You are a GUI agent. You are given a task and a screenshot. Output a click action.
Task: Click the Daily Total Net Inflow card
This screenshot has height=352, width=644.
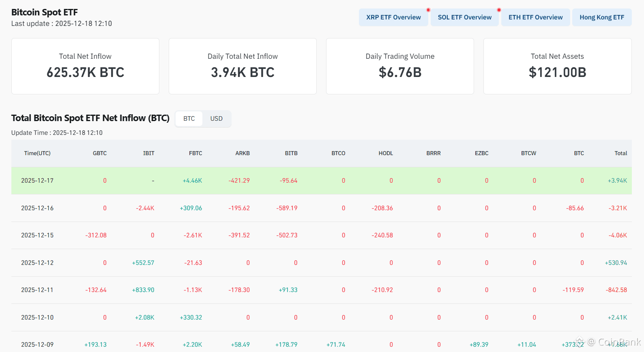[x=243, y=66]
